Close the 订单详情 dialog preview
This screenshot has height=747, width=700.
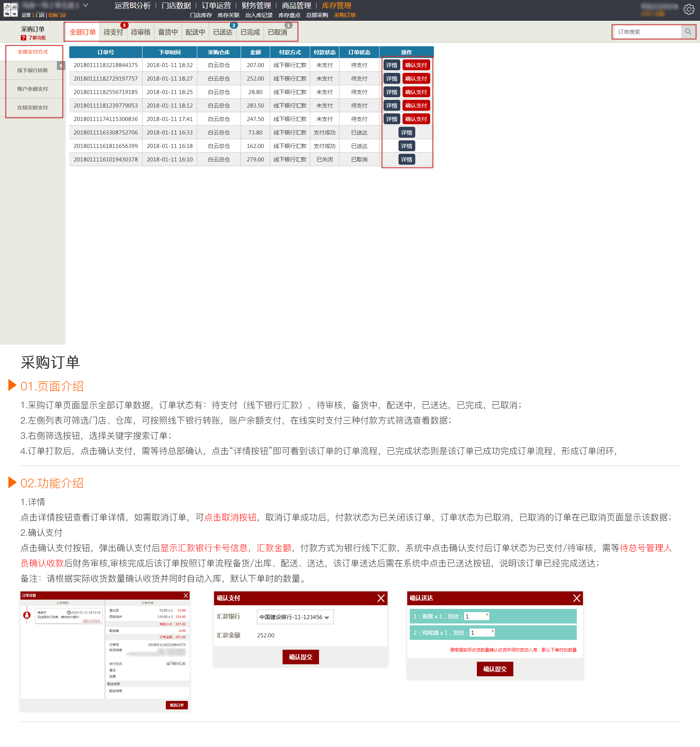186,595
